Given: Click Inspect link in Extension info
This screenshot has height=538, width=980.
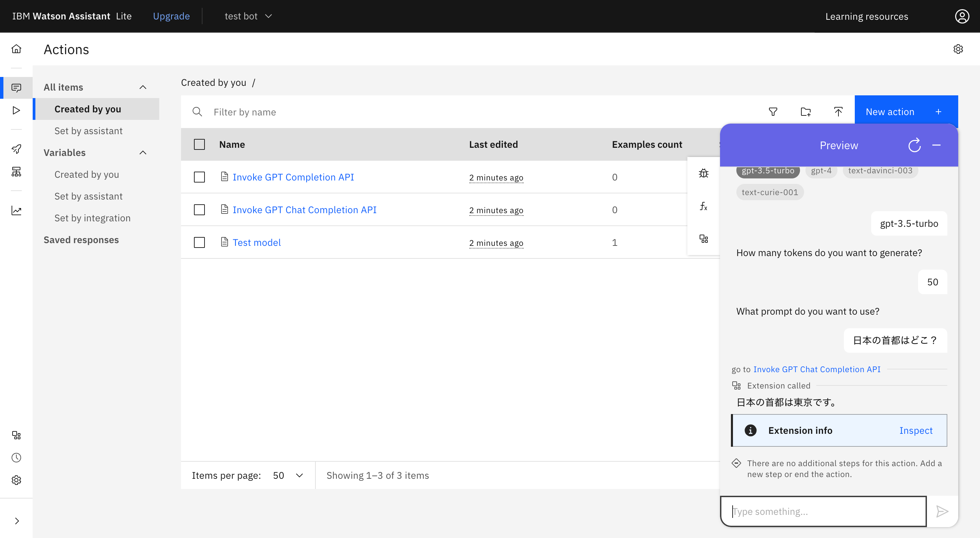Looking at the screenshot, I should pos(915,431).
